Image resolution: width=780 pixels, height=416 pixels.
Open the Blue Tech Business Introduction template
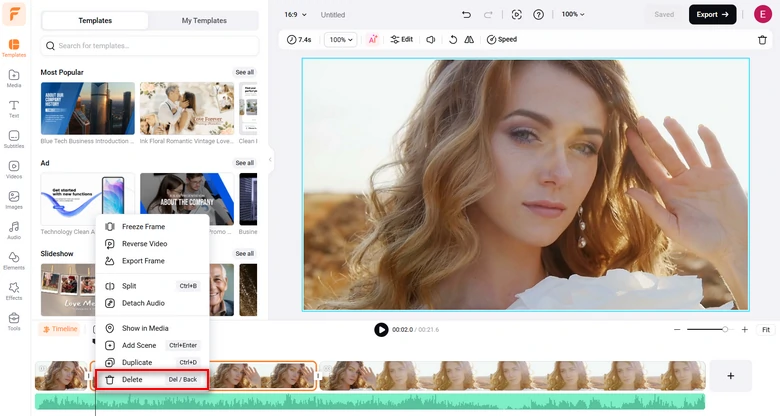coord(88,108)
